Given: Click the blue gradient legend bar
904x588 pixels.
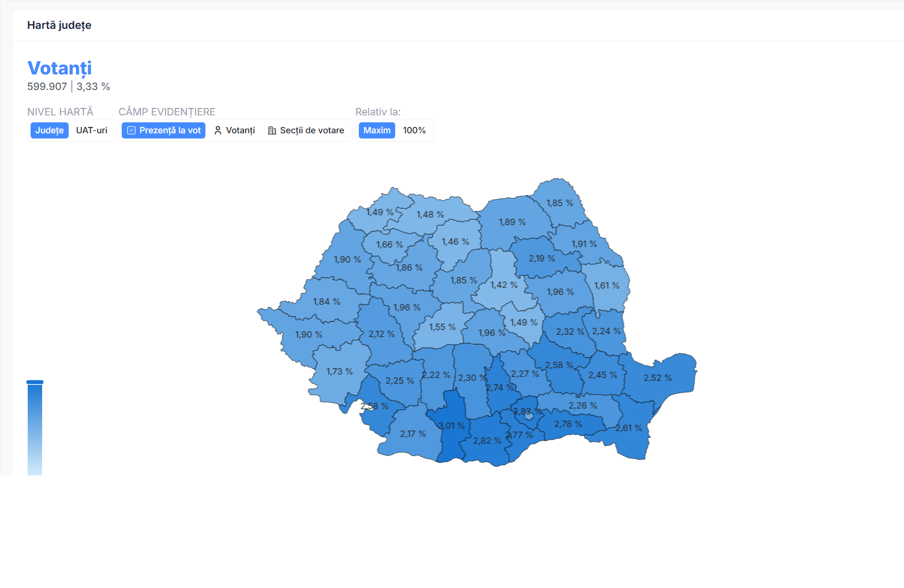Looking at the screenshot, I should [x=35, y=429].
